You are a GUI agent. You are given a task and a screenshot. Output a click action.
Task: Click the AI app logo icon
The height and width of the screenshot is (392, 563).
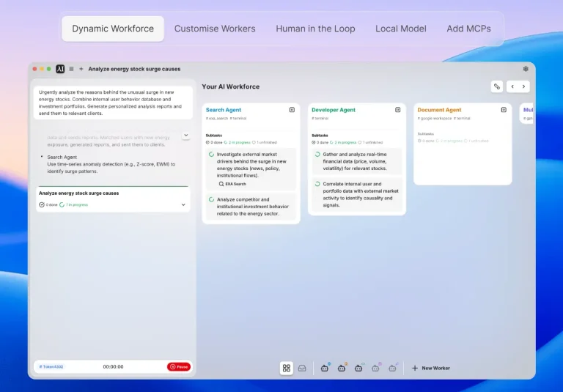point(60,69)
